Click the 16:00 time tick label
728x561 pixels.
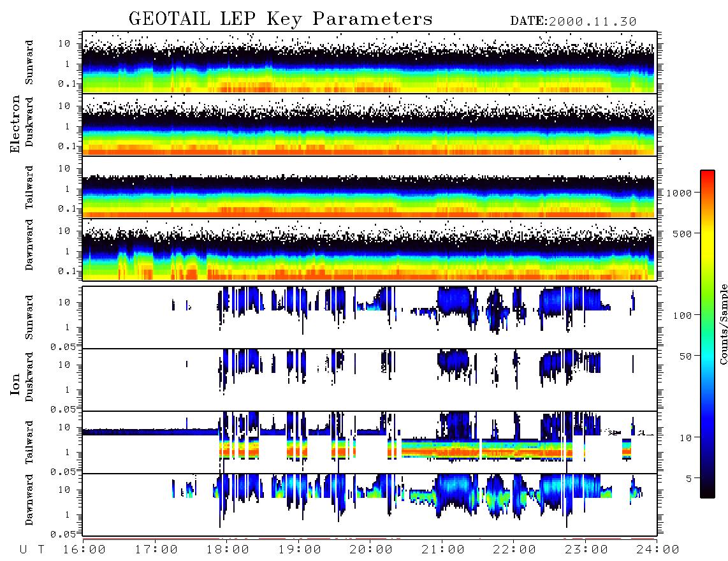(85, 550)
